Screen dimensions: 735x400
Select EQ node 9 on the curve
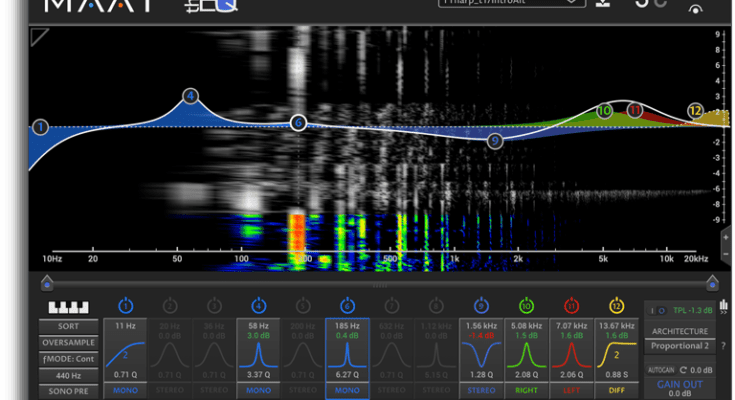click(x=495, y=142)
